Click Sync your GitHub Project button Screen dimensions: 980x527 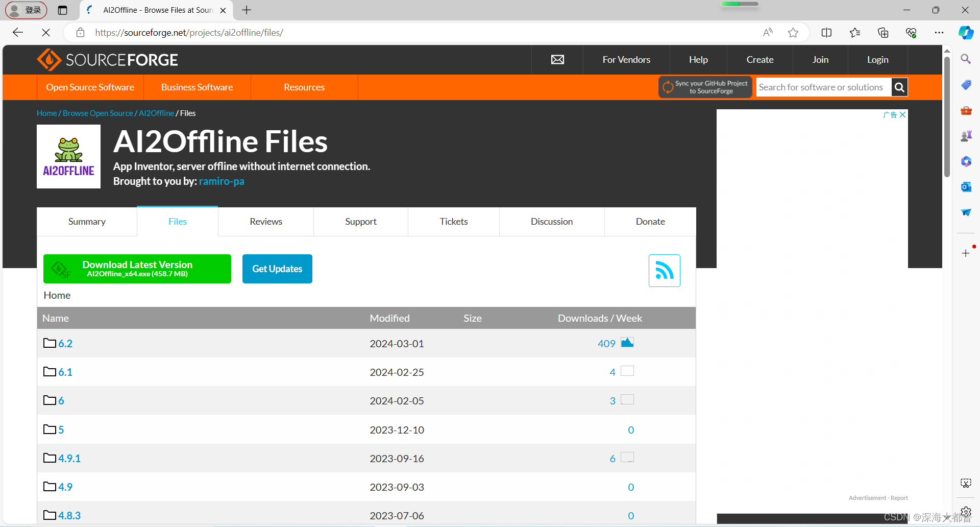705,87
